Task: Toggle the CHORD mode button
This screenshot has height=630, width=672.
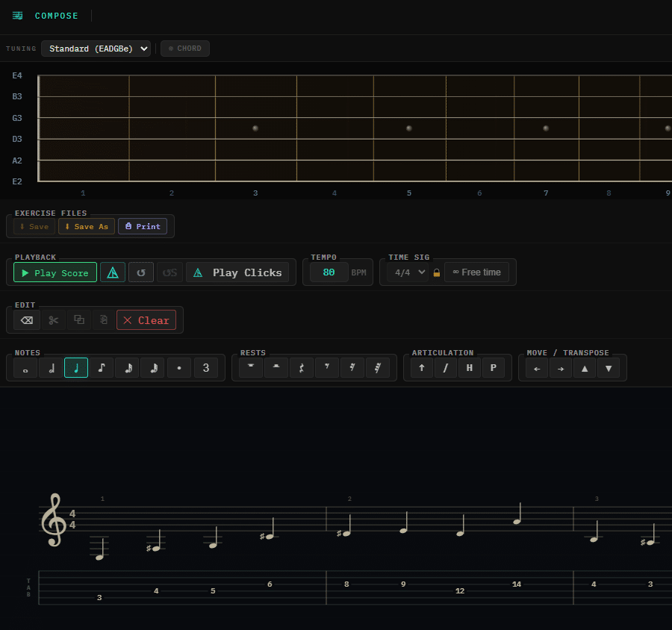Action: click(x=185, y=49)
